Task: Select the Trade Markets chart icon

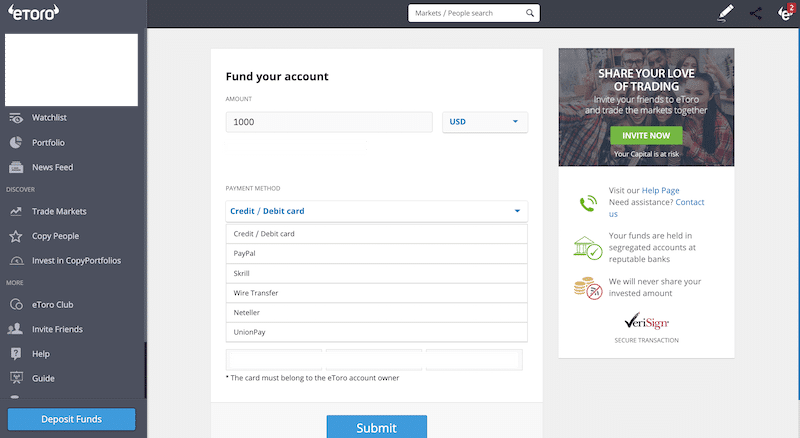Action: [x=16, y=211]
